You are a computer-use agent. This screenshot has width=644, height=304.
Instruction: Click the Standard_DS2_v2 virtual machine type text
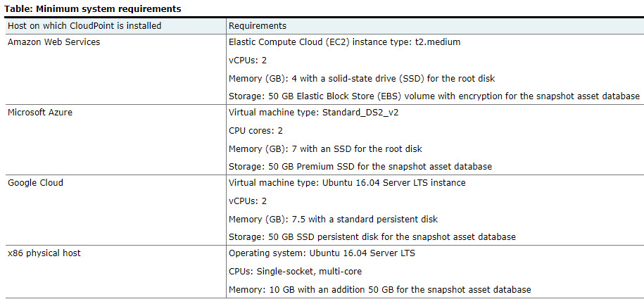tap(313, 113)
